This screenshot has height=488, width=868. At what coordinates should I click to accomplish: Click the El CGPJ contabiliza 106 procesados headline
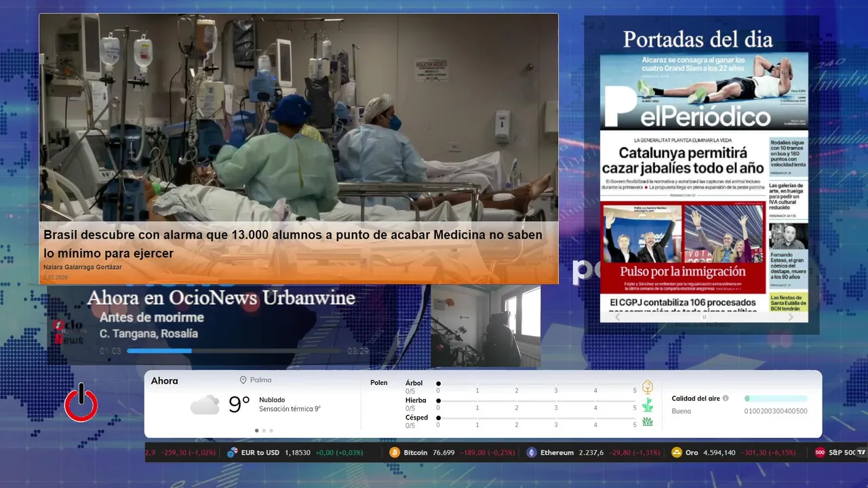(x=682, y=303)
